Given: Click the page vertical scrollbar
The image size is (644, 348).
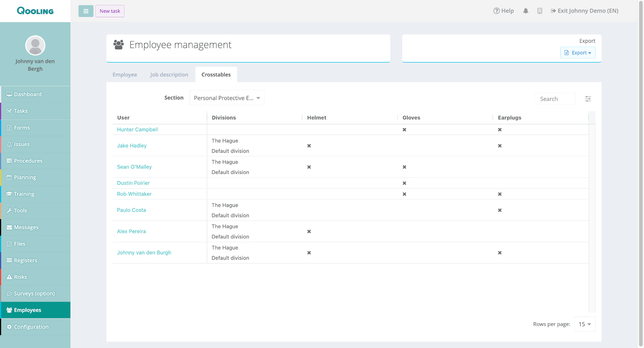Looking at the screenshot, I should 641,173.
